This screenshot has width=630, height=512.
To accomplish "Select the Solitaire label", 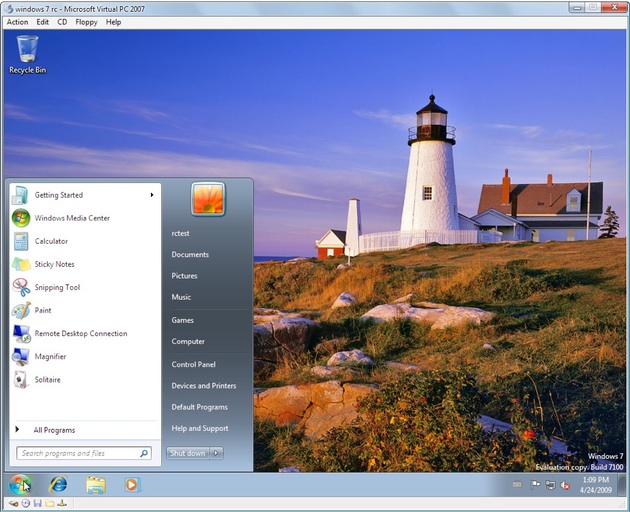I will point(47,380).
